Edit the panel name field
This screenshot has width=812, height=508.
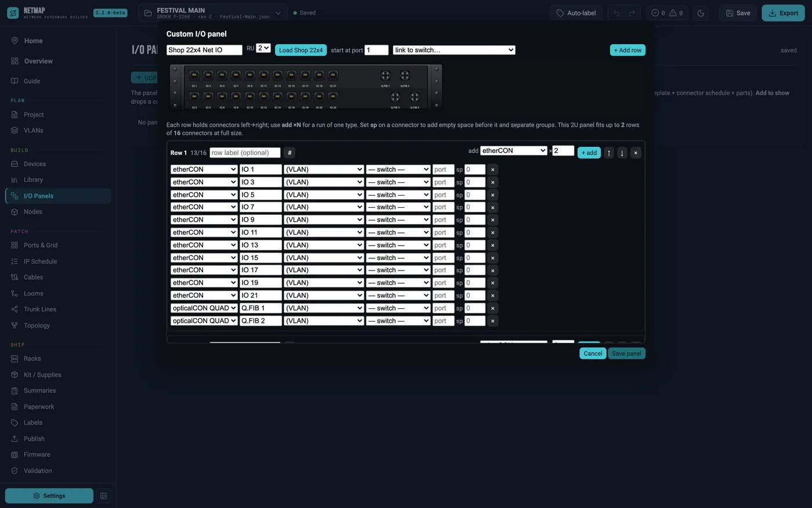(204, 50)
